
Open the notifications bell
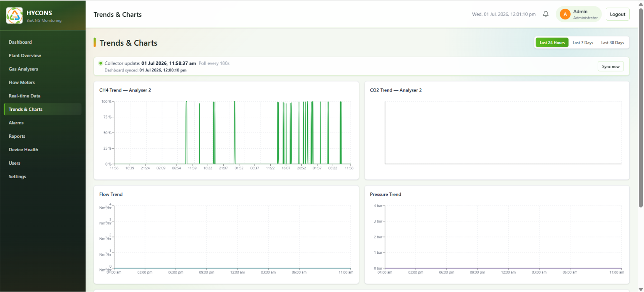click(545, 14)
